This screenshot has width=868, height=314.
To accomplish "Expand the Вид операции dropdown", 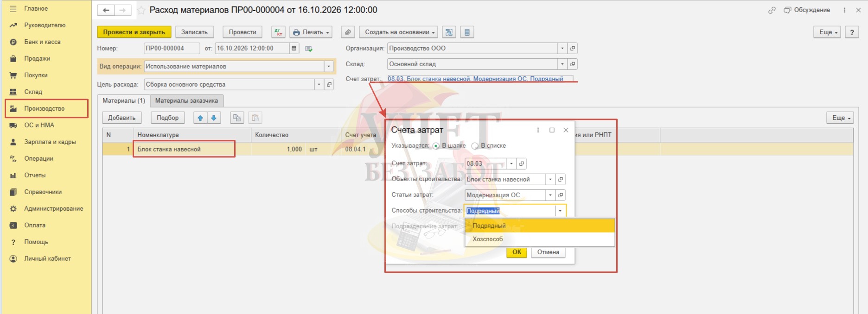I will [x=329, y=66].
